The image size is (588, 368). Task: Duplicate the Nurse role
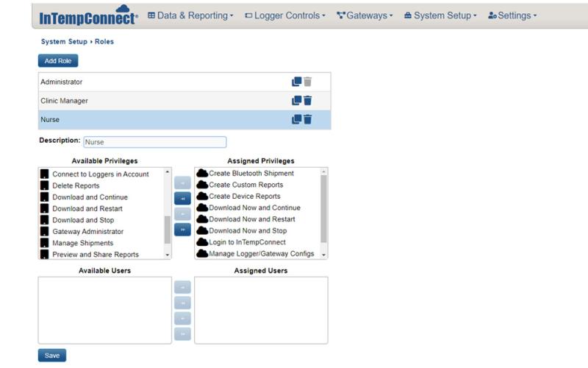tap(297, 119)
